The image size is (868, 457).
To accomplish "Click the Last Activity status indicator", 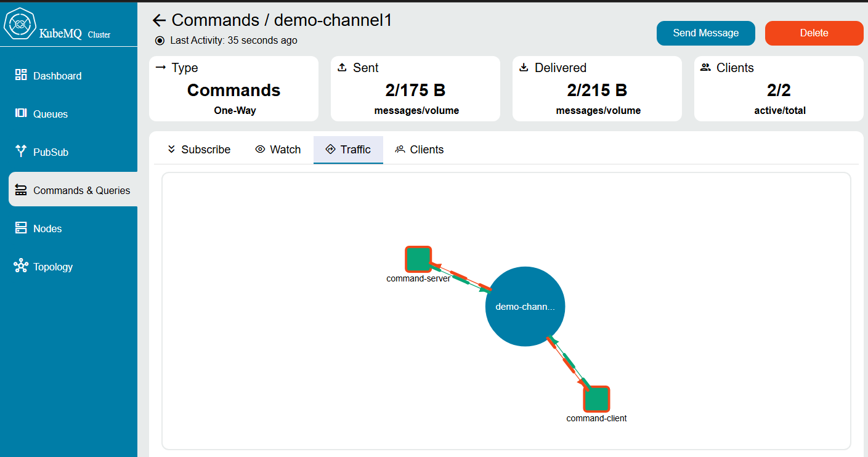I will click(x=160, y=41).
